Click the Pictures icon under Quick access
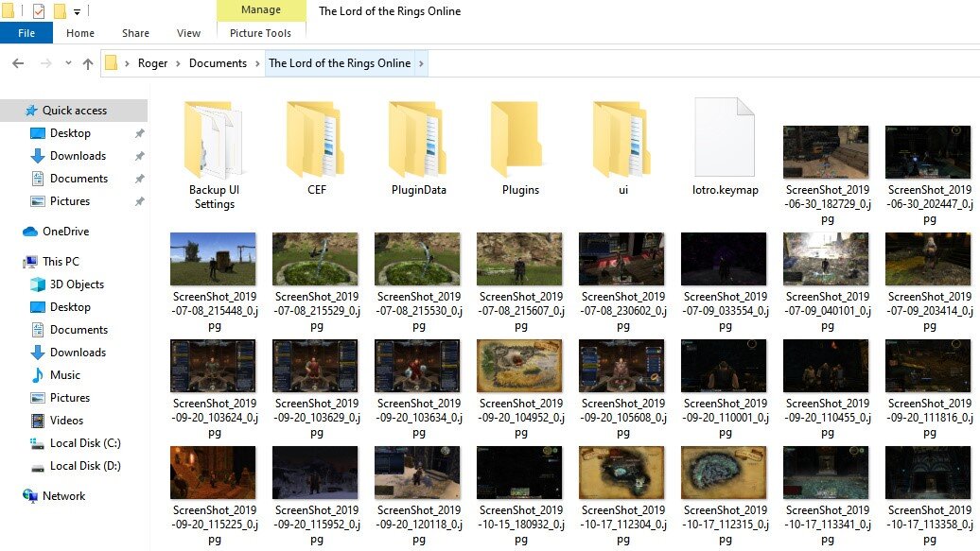Viewport: 980px width, 551px height. click(x=38, y=201)
